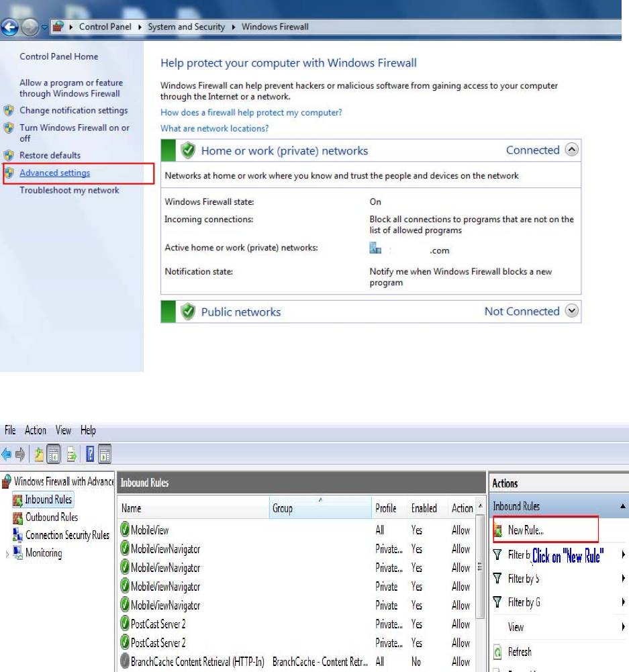Open the recent pages dropdown arrow
The height and width of the screenshot is (672, 629).
44,28
